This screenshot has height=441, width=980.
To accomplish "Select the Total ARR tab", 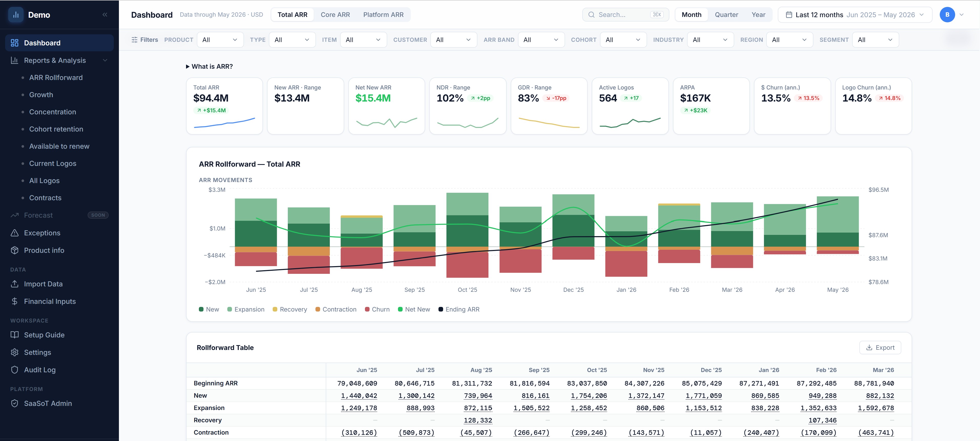I will tap(292, 14).
